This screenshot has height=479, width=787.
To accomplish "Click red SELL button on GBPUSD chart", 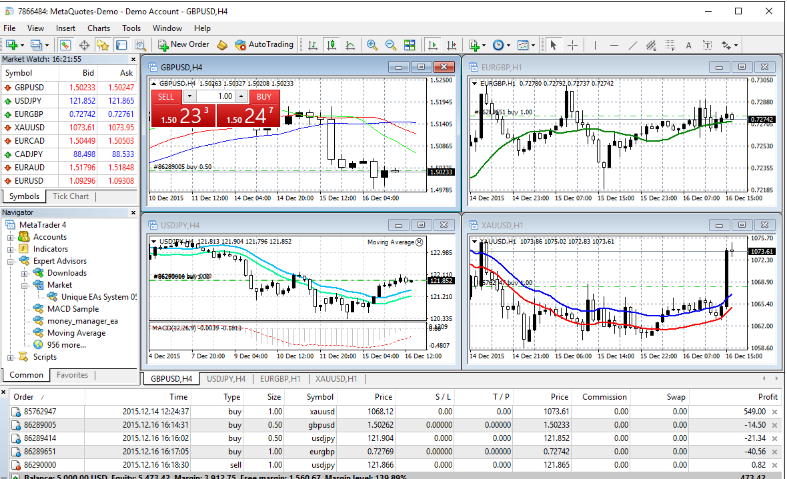I will point(166,97).
